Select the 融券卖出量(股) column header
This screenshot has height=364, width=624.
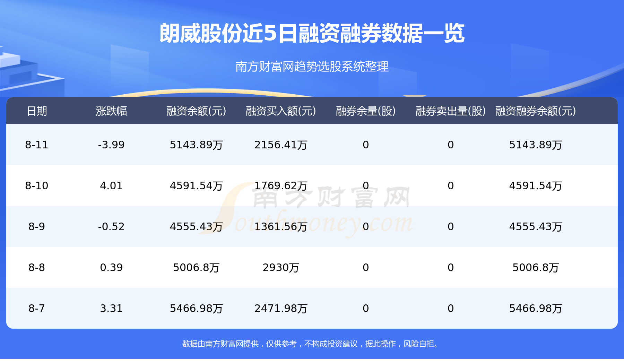[451, 111]
